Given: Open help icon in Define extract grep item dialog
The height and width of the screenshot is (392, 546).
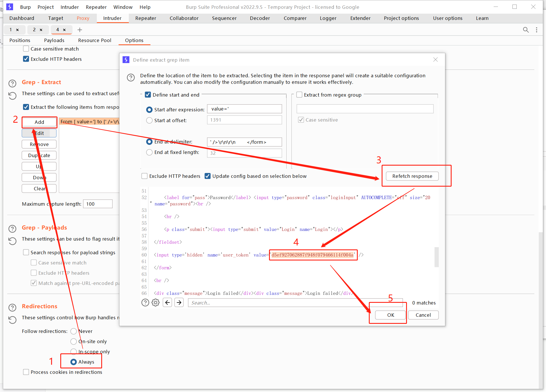Looking at the screenshot, I should click(x=131, y=78).
